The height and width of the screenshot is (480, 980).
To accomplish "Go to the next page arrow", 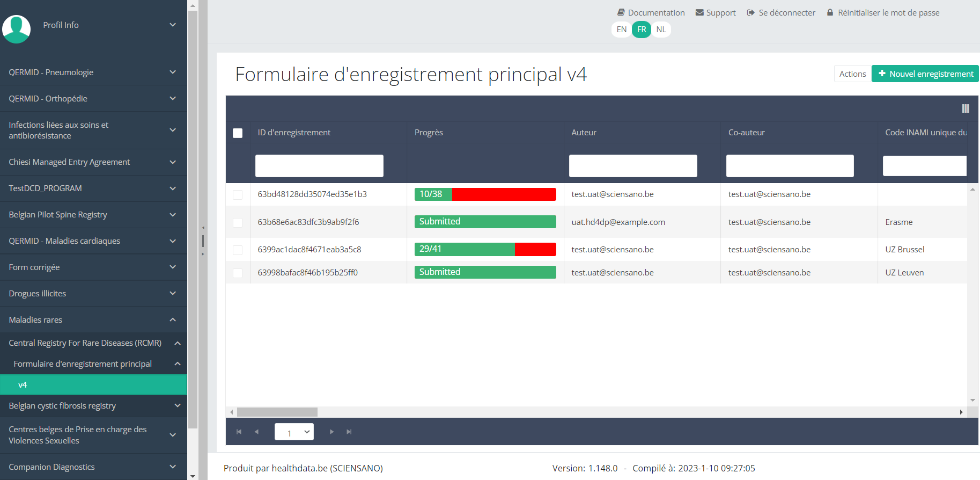I will tap(331, 432).
